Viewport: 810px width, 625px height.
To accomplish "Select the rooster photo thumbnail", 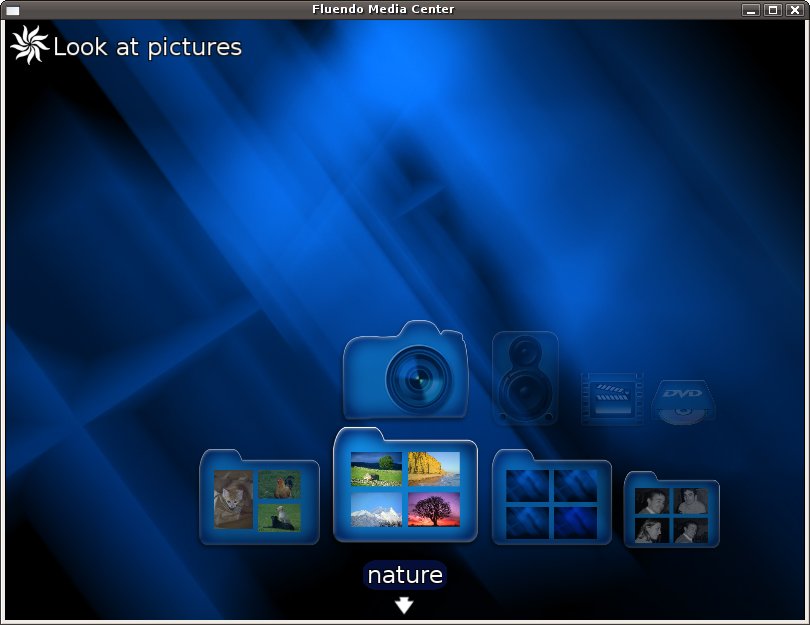I will pos(279,485).
